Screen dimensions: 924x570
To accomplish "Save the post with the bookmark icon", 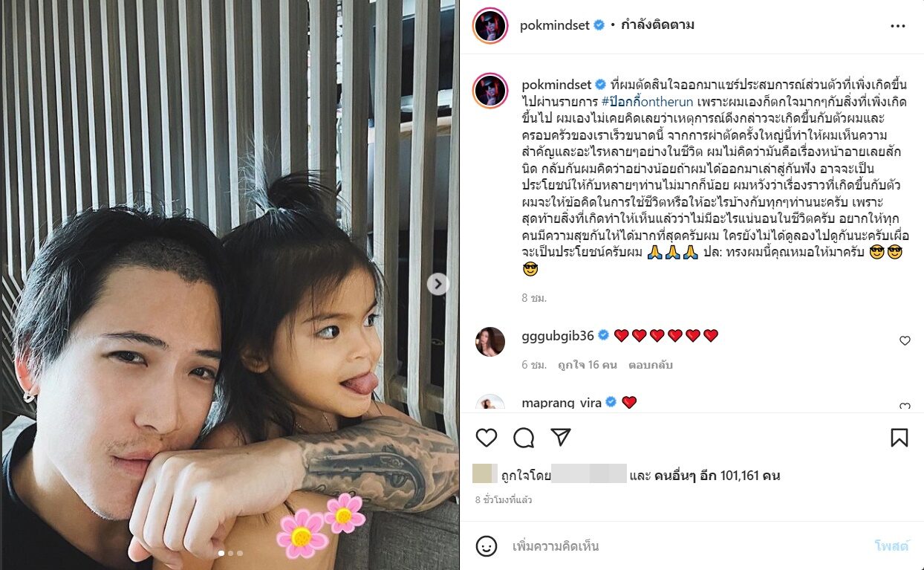I will [x=899, y=438].
